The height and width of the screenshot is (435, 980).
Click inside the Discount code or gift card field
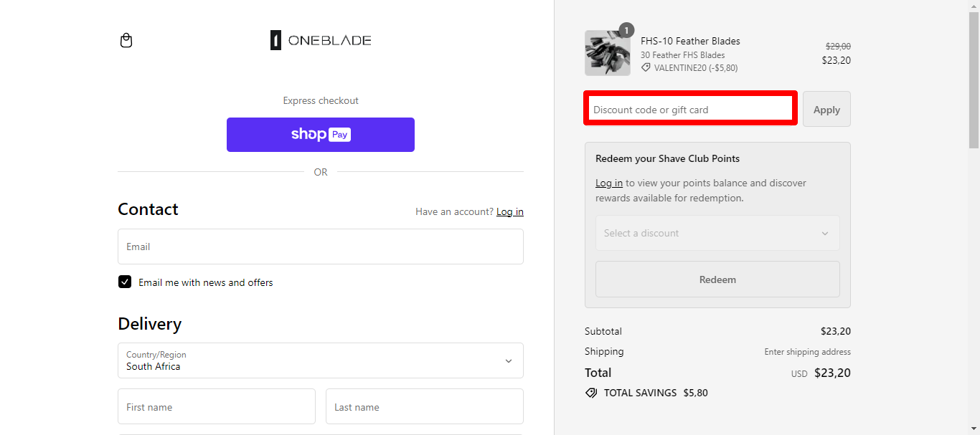point(689,107)
